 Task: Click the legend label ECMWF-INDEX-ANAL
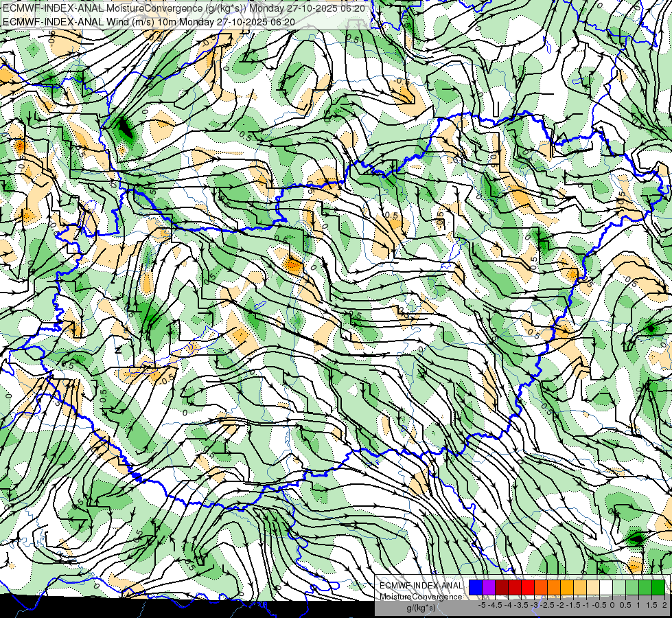coord(421,586)
